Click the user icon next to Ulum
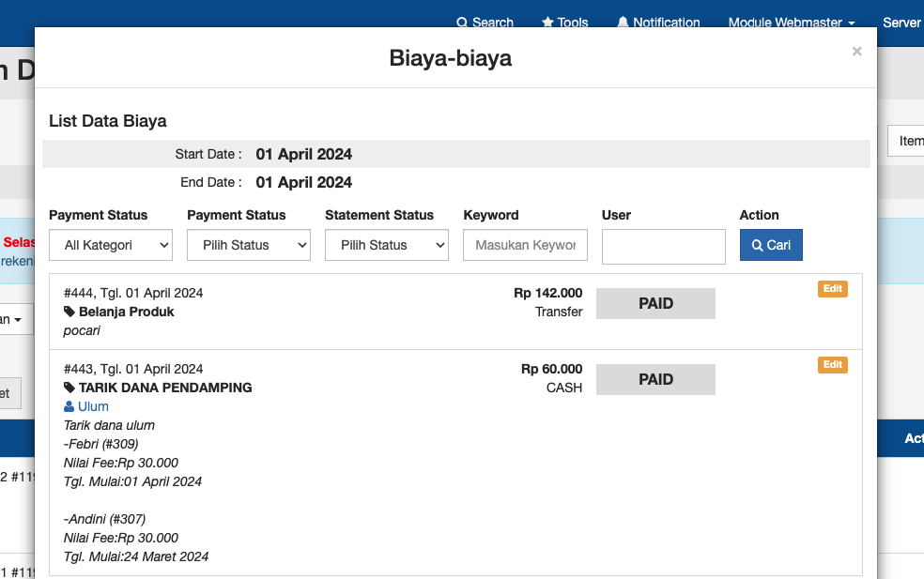Viewport: 924px width, 579px height. pyautogui.click(x=69, y=406)
